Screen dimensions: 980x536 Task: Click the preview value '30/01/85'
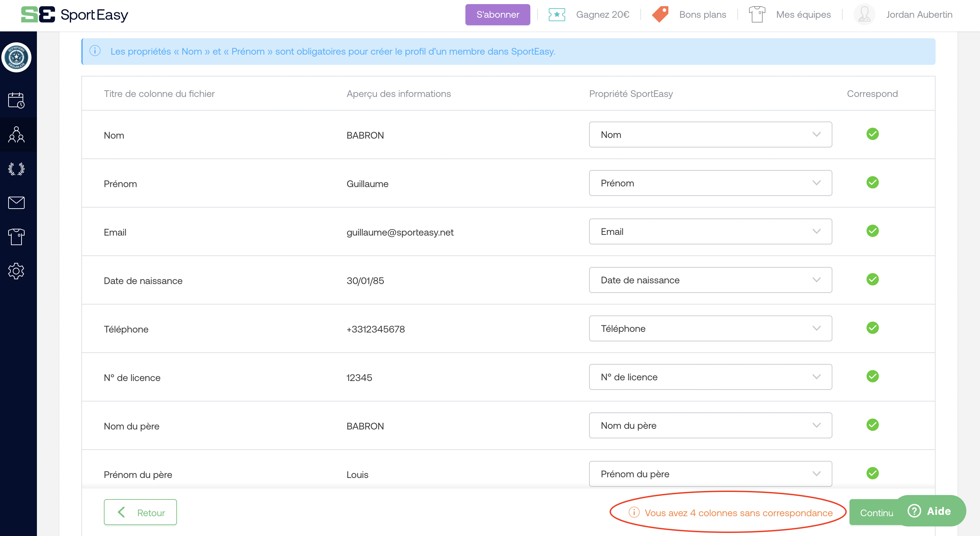[365, 281]
